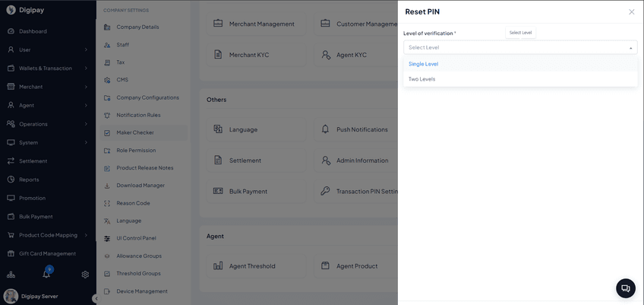
Task: Open Transaction PIN Settings card
Action: pyautogui.click(x=355, y=192)
